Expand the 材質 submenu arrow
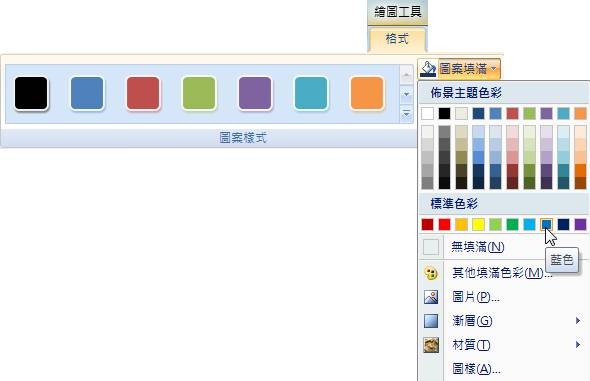This screenshot has width=590, height=381. (578, 345)
